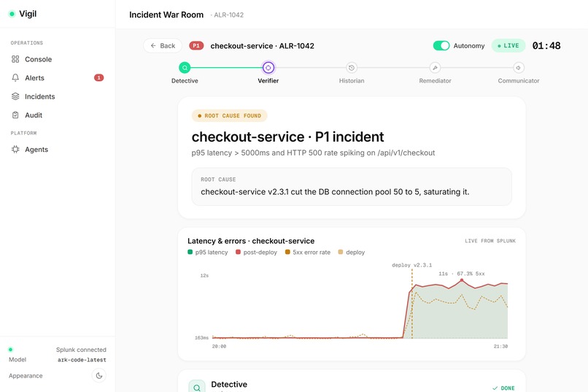Click the Detective stage label
Viewport: 588px width, 392px height.
pos(185,80)
